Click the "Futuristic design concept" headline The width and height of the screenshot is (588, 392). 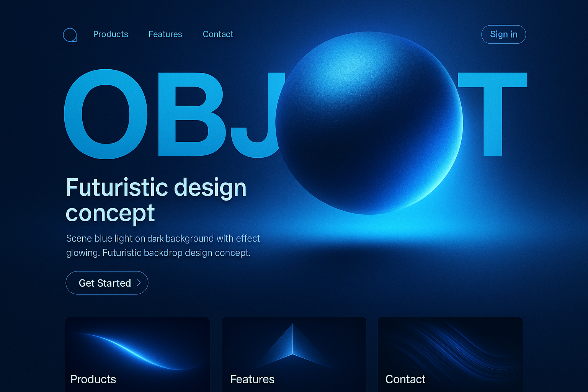[156, 200]
